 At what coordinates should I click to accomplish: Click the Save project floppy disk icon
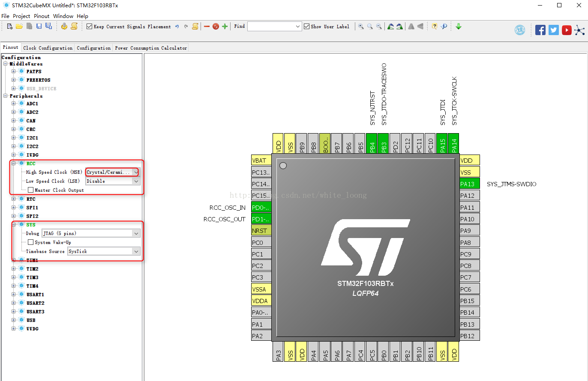(x=39, y=27)
